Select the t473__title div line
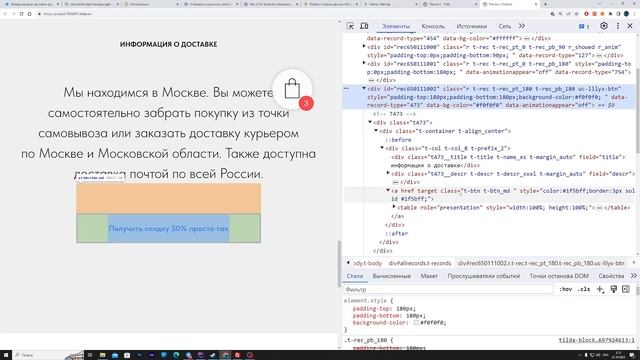This screenshot has width=640, height=360. click(508, 161)
